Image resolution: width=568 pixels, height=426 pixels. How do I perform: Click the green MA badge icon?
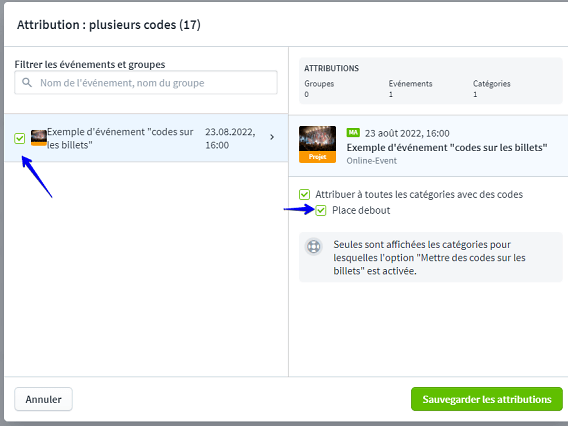point(353,133)
